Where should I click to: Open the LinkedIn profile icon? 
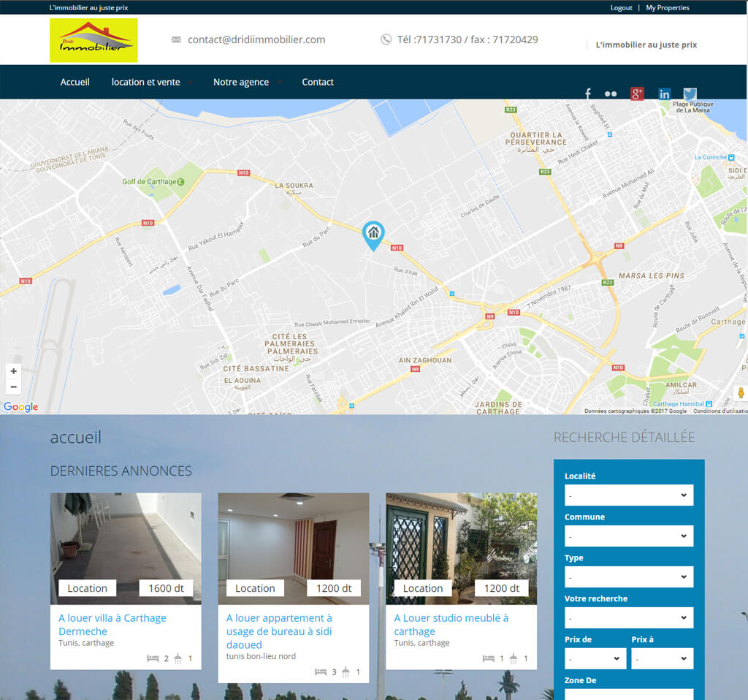[664, 94]
